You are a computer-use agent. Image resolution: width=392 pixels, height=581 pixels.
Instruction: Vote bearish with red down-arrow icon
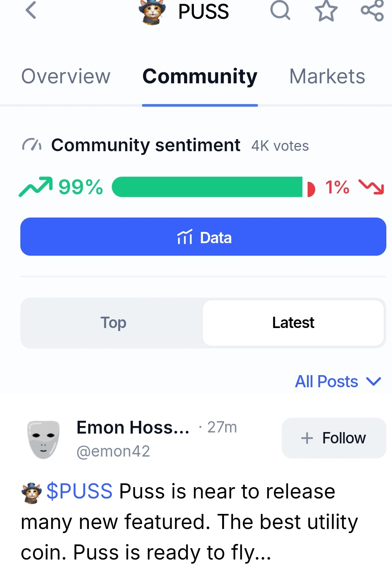pyautogui.click(x=371, y=187)
